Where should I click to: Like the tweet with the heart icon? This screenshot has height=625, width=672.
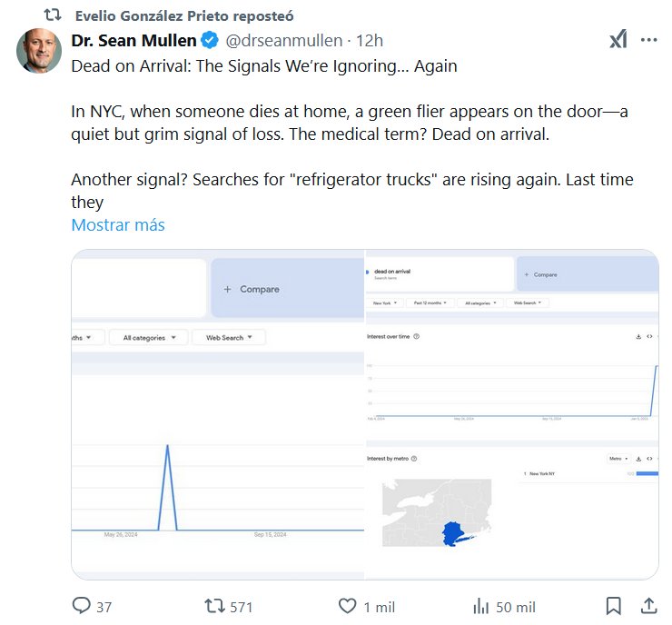coord(347,606)
